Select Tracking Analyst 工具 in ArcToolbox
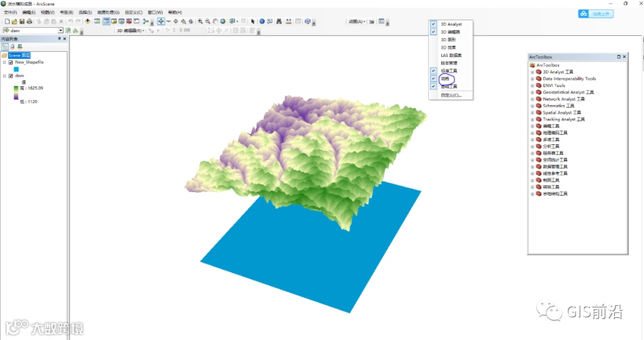The height and width of the screenshot is (340, 644). click(563, 119)
